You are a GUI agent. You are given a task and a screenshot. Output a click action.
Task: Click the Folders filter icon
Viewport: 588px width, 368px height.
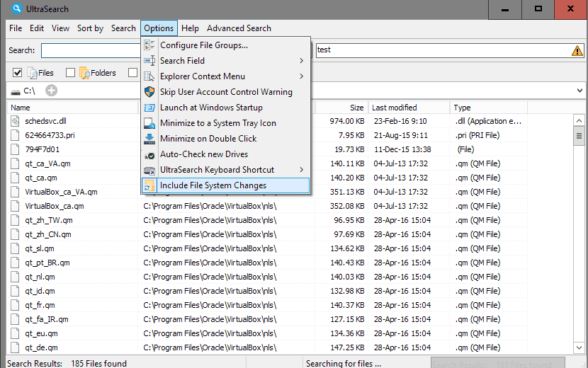84,73
